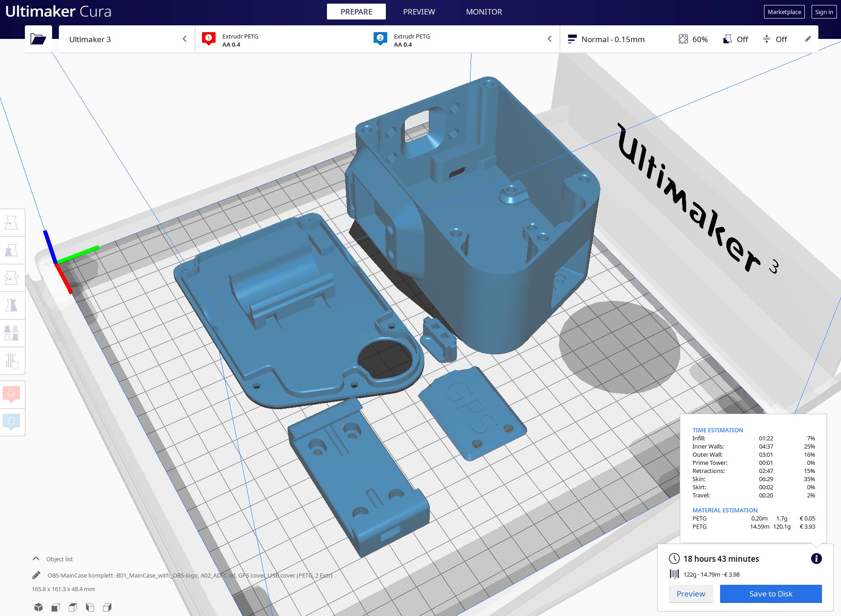Viewport: 841px width, 616px height.
Task: Select the Move tool in left toolbar
Action: click(11, 223)
